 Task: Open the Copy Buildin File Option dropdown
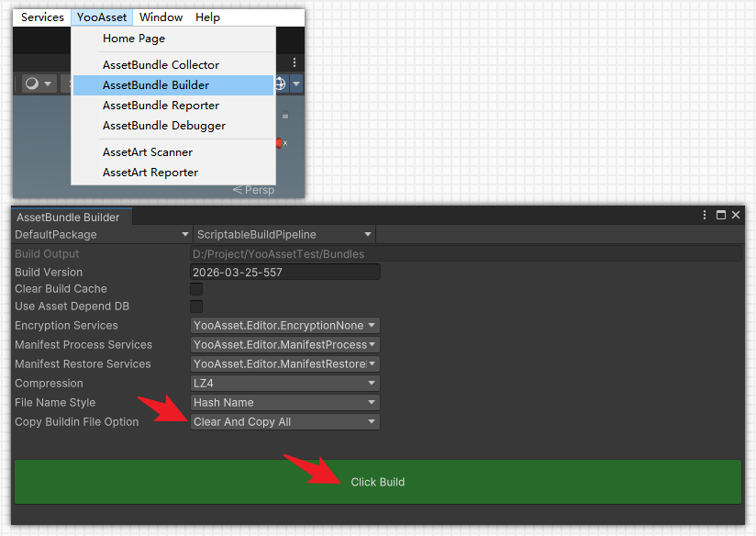coord(285,422)
